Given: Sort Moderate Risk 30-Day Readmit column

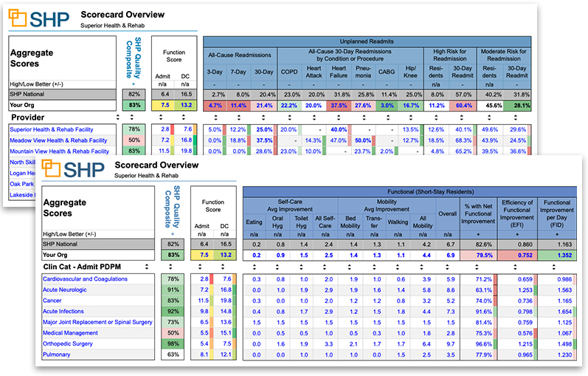Looking at the screenshot, I should (x=516, y=117).
